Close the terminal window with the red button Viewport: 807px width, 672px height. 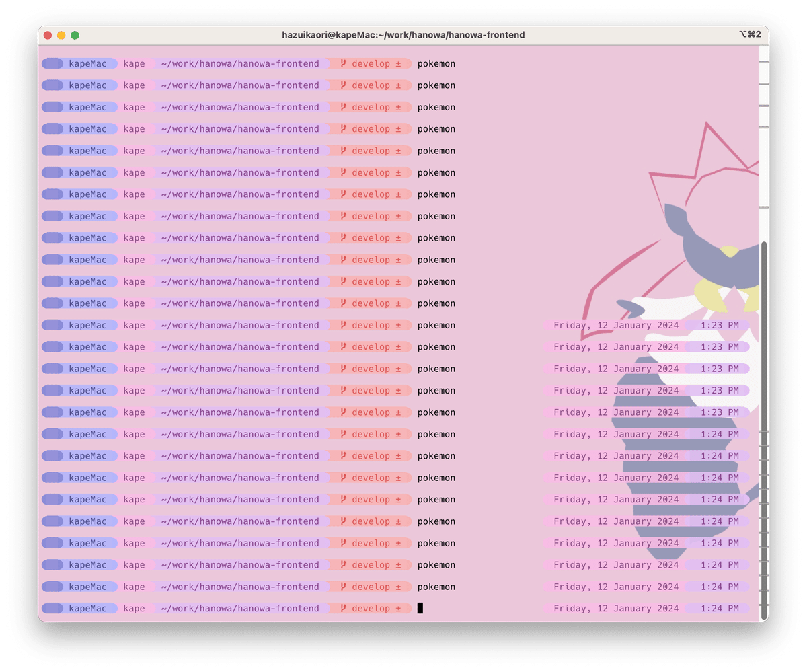point(48,35)
